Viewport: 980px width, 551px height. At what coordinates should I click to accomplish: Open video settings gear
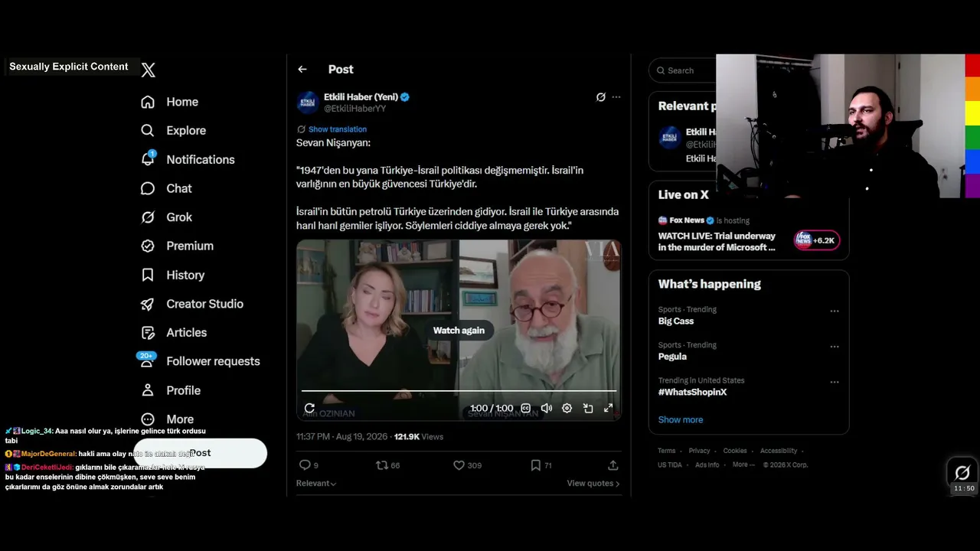tap(567, 408)
